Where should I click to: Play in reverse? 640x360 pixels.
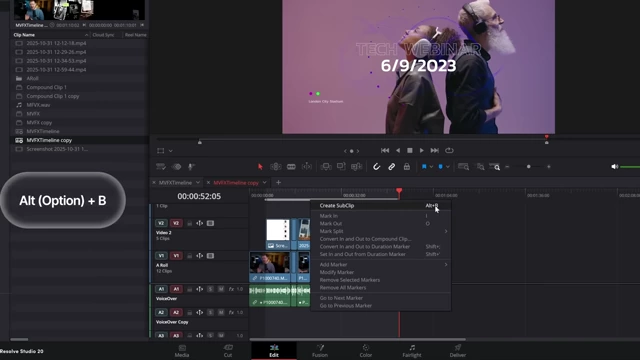(398, 151)
